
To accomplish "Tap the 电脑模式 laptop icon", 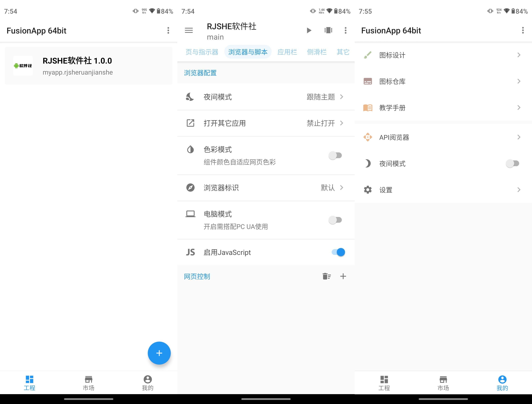I will point(190,214).
